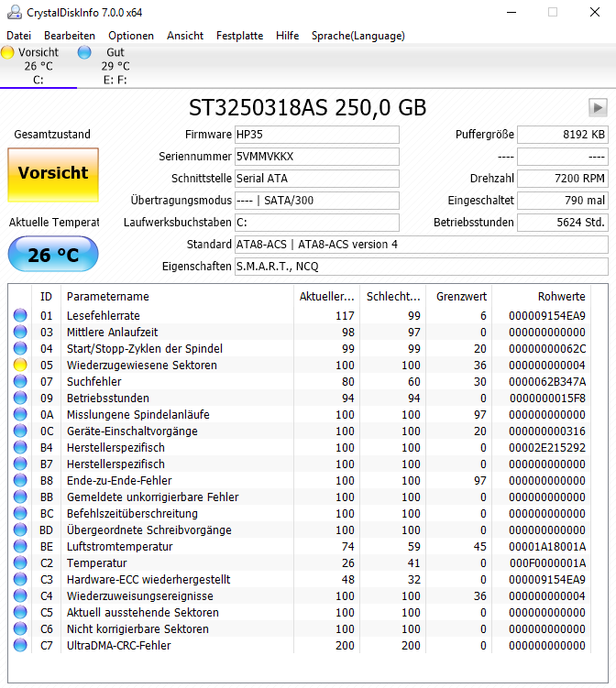This screenshot has width=616, height=688.
Task: Click the Parametername column header
Action: [178, 296]
